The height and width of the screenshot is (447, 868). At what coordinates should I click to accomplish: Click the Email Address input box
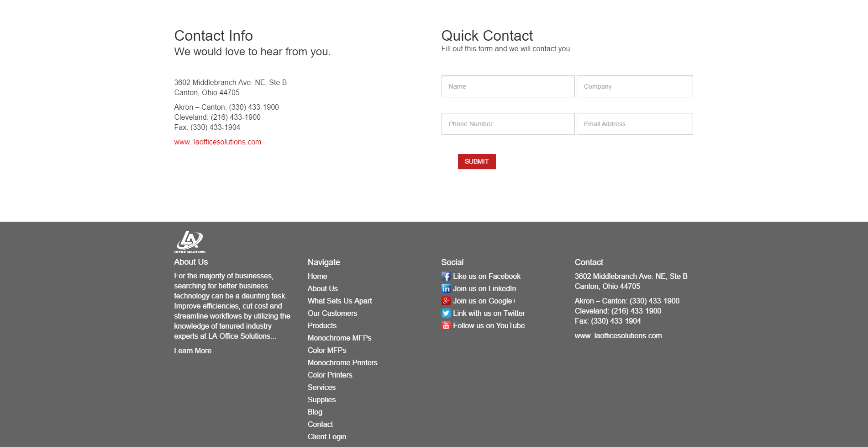click(634, 124)
